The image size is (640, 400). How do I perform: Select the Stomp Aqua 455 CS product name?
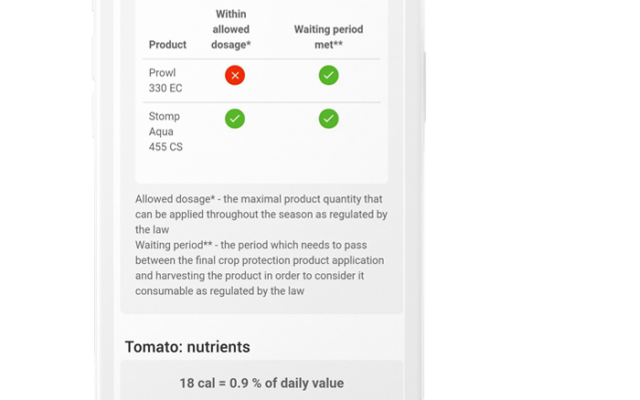click(165, 131)
